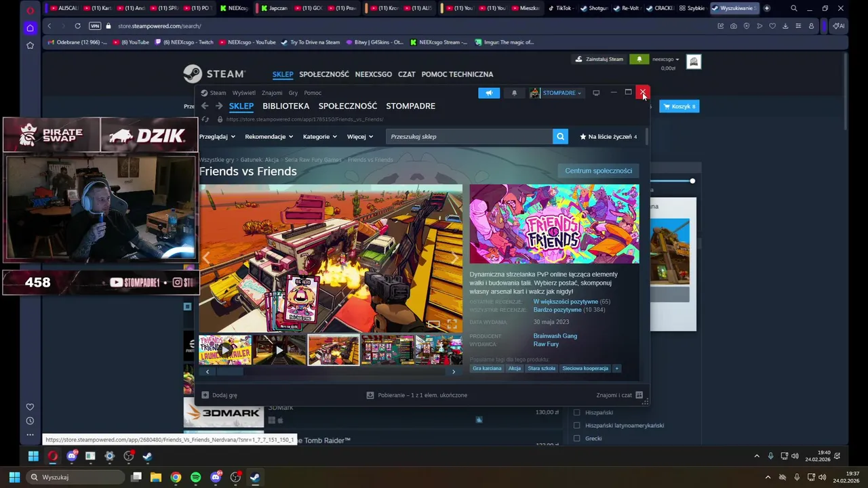This screenshot has width=868, height=488.
Task: Open Chrome from the Windows taskbar
Action: (176, 477)
